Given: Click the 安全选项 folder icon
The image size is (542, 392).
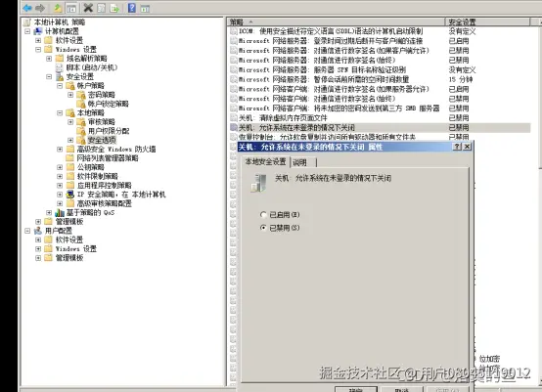Looking at the screenshot, I should pos(81,140).
